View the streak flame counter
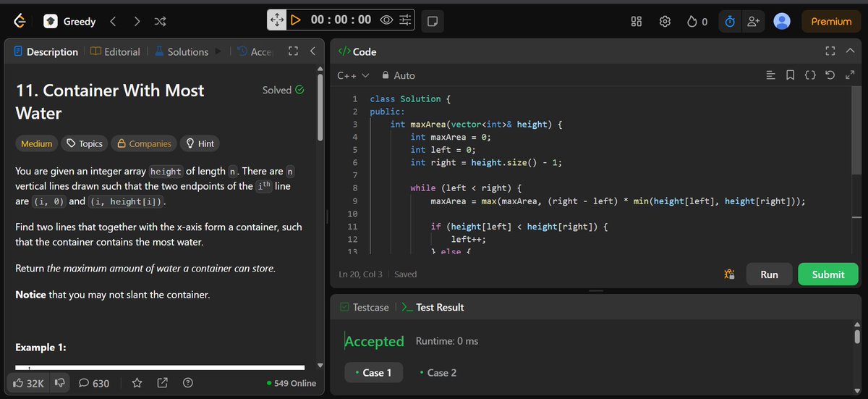The image size is (868, 399). tap(697, 22)
